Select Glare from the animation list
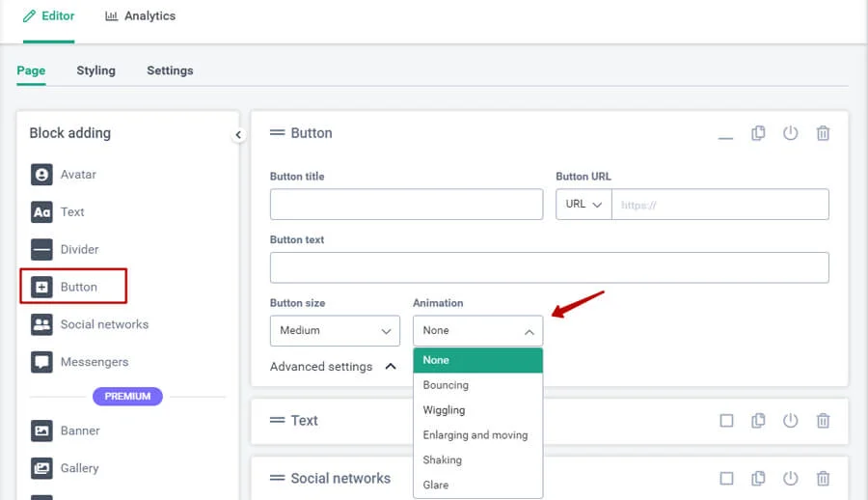Viewport: 868px width, 500px height. 436,486
